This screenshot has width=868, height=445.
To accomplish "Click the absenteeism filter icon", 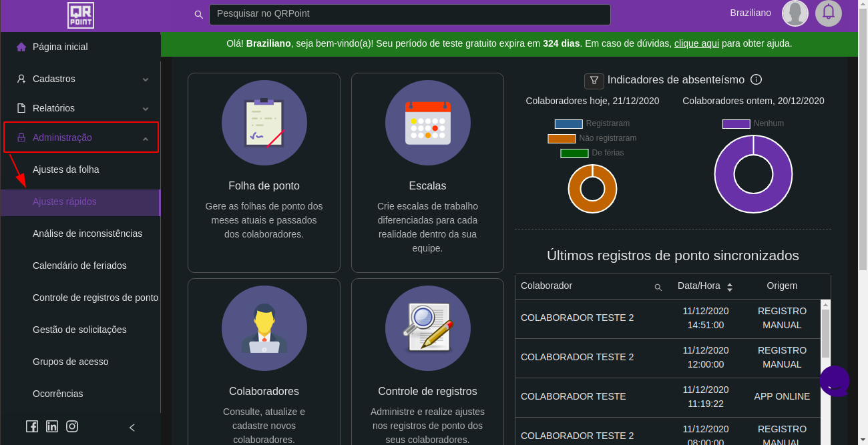I will pyautogui.click(x=594, y=81).
